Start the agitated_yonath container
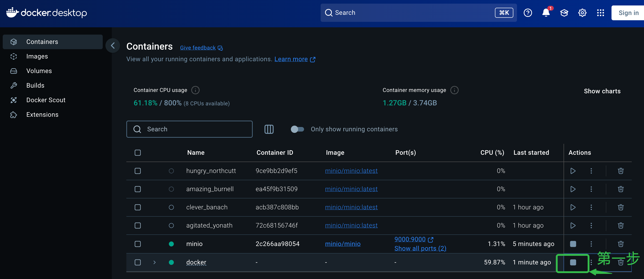 coord(573,226)
